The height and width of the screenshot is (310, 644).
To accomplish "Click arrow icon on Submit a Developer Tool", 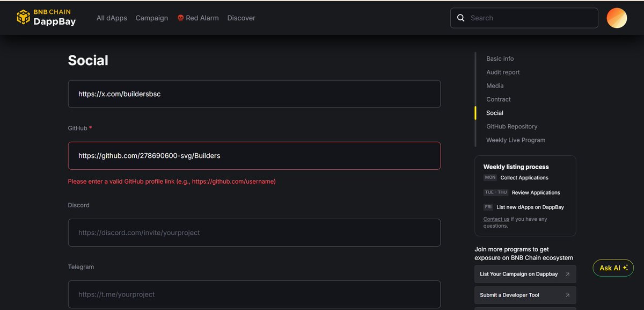I will (x=567, y=295).
